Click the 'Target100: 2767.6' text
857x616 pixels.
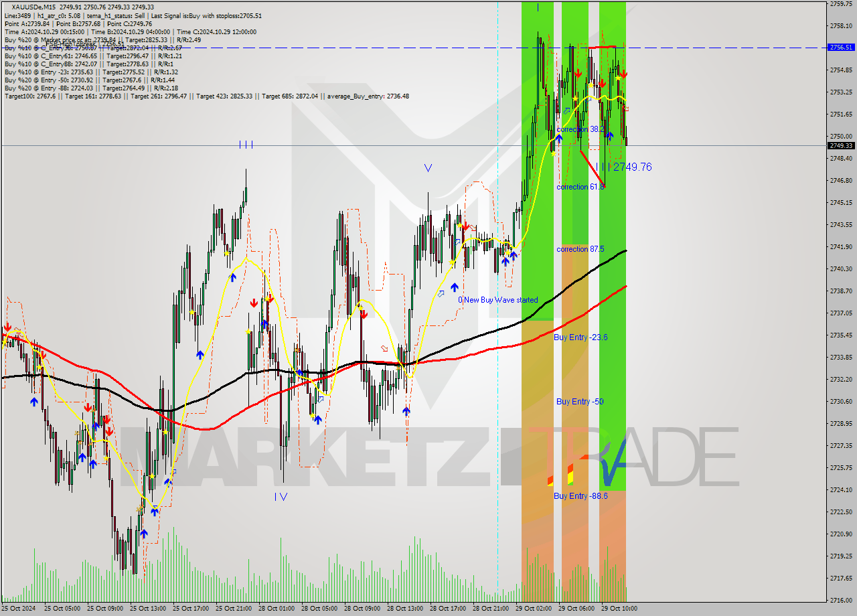(x=29, y=96)
